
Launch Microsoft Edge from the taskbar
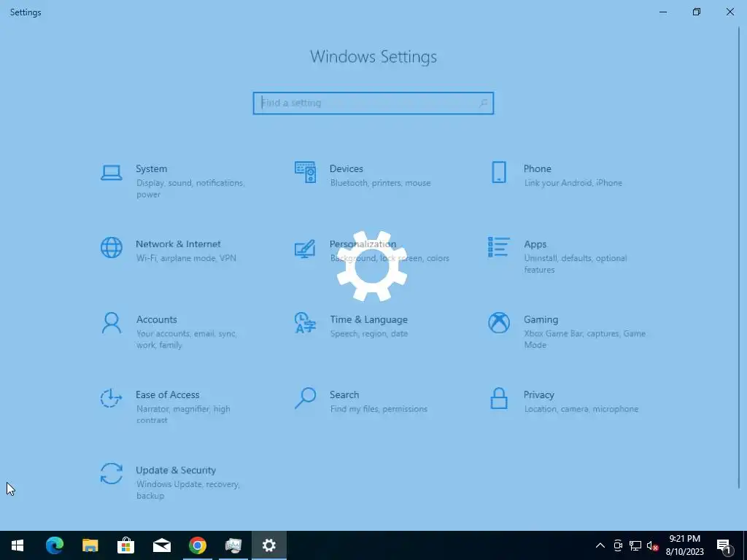(54, 545)
